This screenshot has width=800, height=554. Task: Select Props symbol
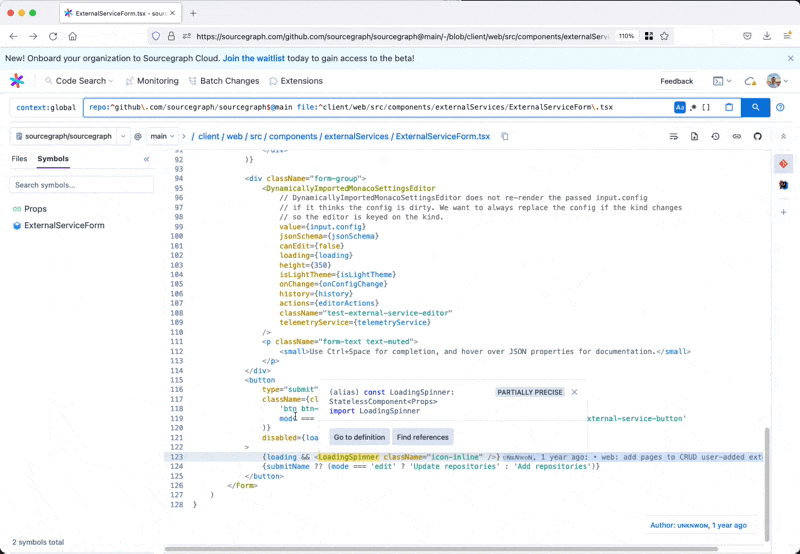coord(35,209)
